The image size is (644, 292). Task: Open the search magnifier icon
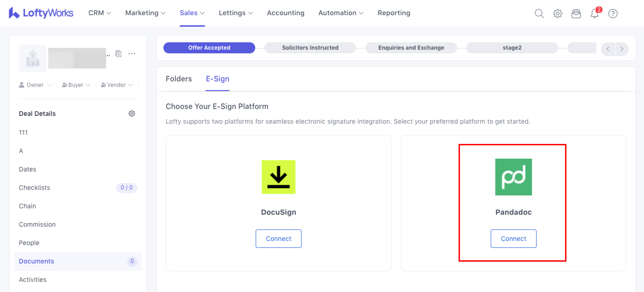(x=539, y=13)
